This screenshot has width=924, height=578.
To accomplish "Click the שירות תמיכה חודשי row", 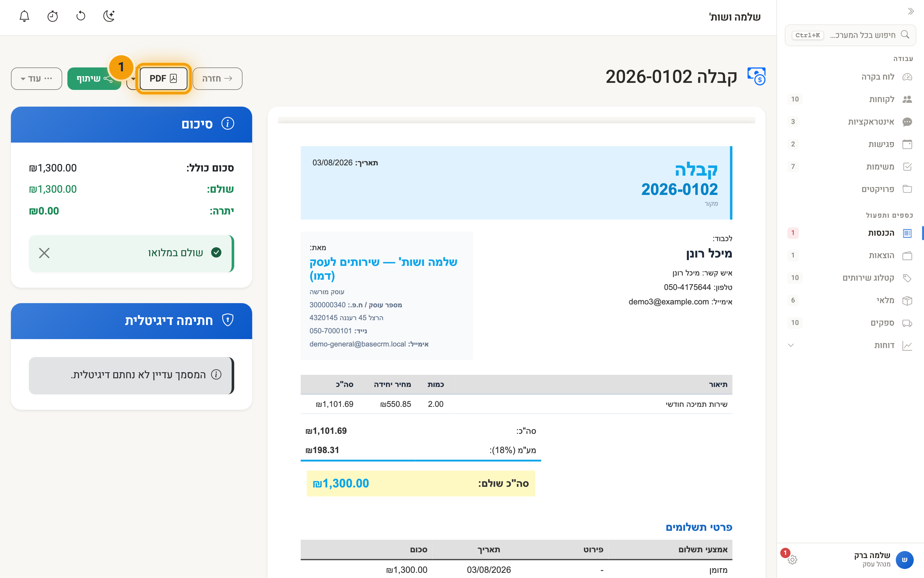I will tap(516, 404).
